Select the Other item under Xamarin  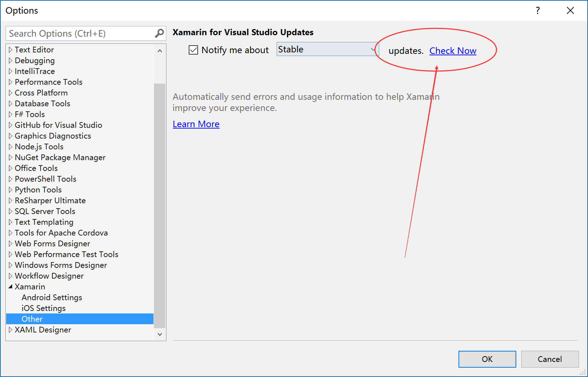tap(80, 319)
